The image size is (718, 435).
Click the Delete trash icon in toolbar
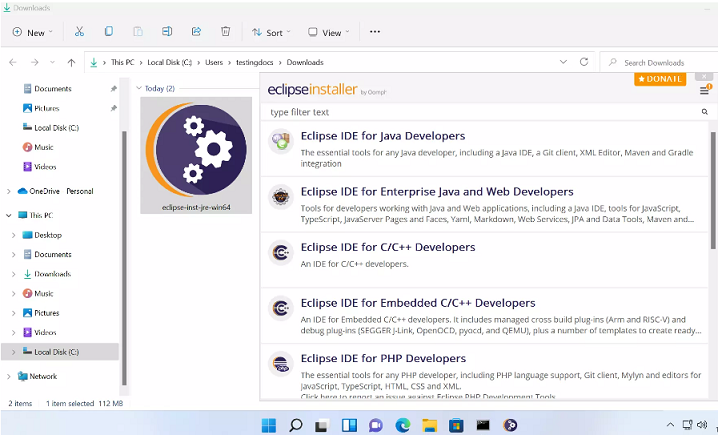click(226, 32)
